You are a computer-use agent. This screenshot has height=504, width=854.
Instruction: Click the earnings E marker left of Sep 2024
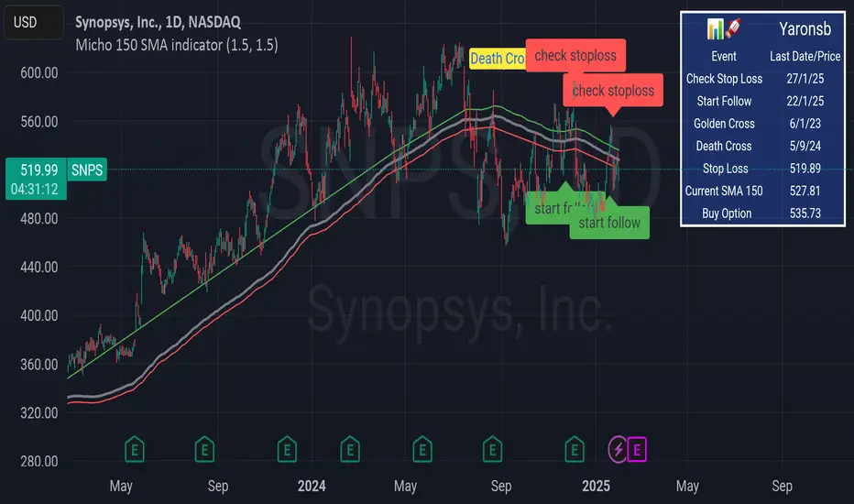tap(492, 450)
